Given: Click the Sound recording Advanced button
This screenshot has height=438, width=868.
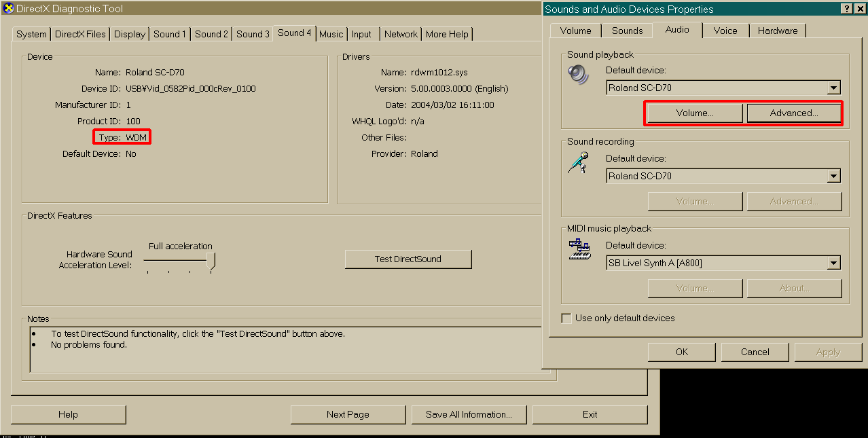Looking at the screenshot, I should point(794,202).
